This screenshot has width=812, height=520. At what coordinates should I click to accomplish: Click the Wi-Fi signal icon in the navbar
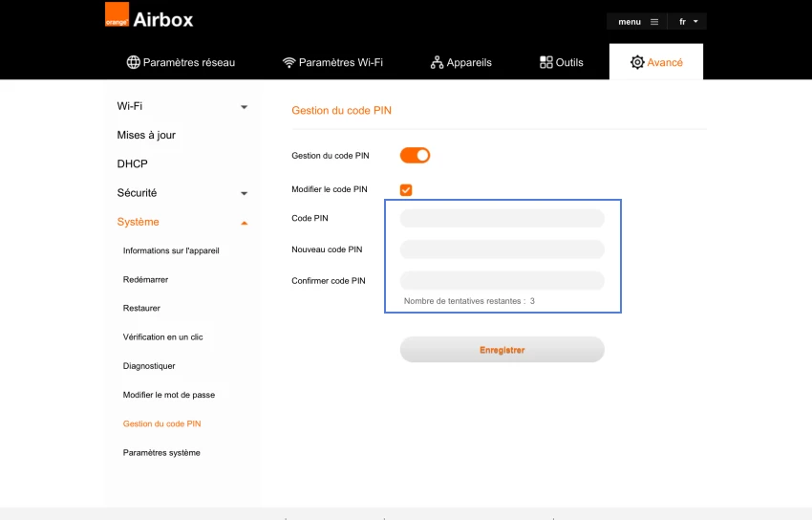pos(288,63)
